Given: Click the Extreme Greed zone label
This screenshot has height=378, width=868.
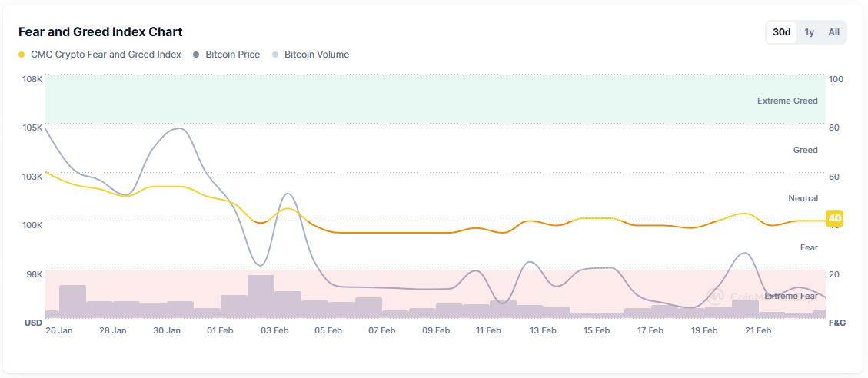Looking at the screenshot, I should coord(787,101).
